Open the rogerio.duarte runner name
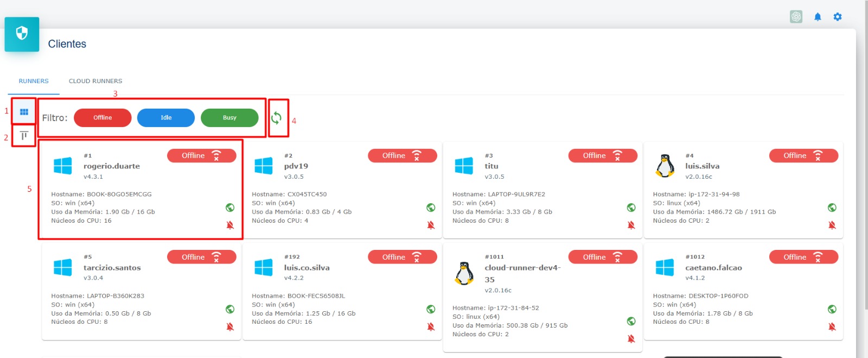Viewport: 868px width, 358px height. tap(112, 166)
